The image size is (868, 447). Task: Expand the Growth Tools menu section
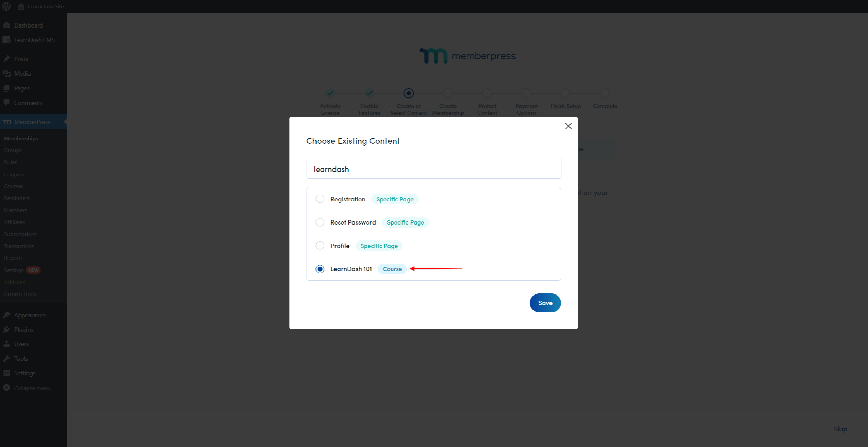pyautogui.click(x=20, y=293)
